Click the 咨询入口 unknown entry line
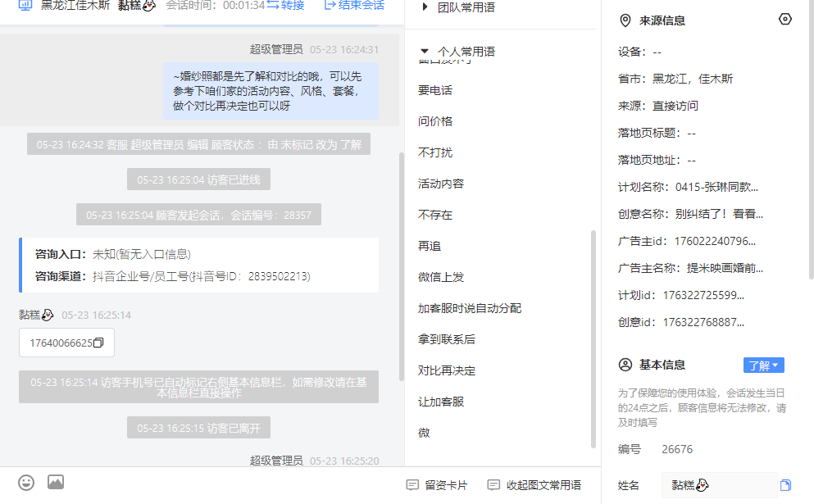 [x=112, y=254]
